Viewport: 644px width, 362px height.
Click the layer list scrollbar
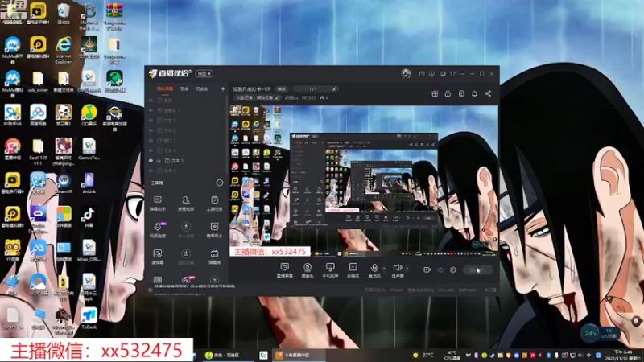tap(227, 135)
